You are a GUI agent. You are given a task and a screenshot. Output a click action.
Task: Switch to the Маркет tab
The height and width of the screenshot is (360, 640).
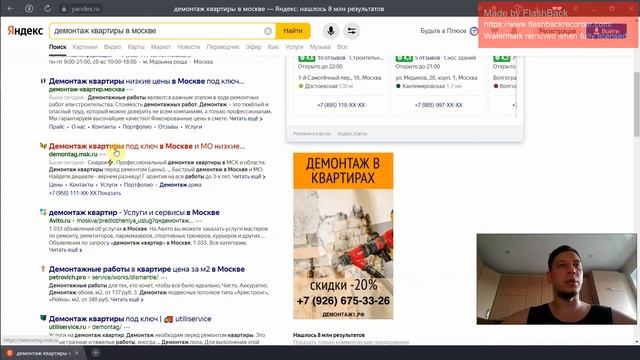tap(161, 47)
